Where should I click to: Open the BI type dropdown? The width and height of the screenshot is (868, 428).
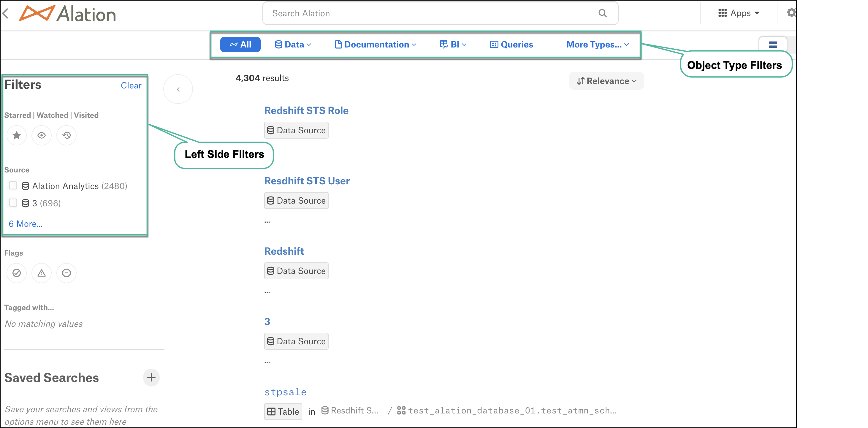(x=453, y=45)
